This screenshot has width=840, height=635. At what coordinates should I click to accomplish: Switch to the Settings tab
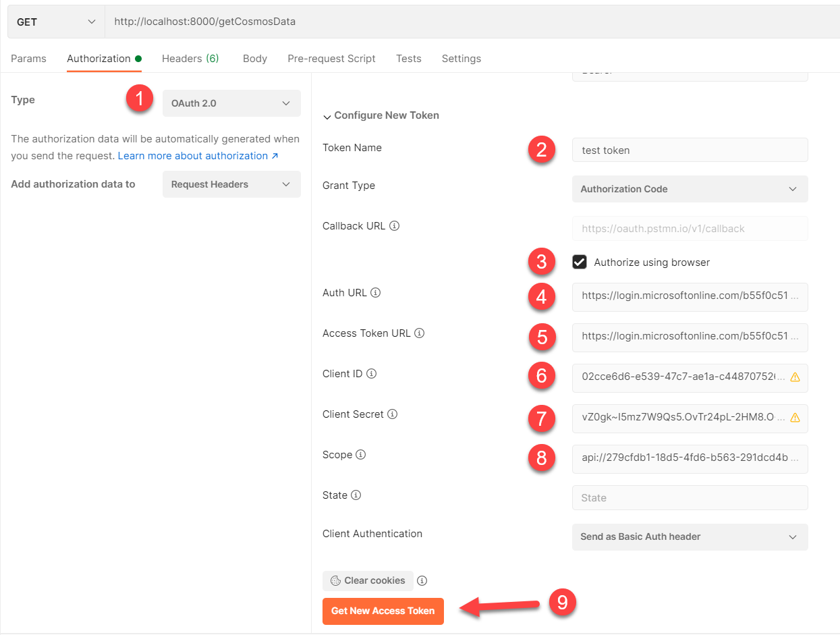pyautogui.click(x=461, y=59)
